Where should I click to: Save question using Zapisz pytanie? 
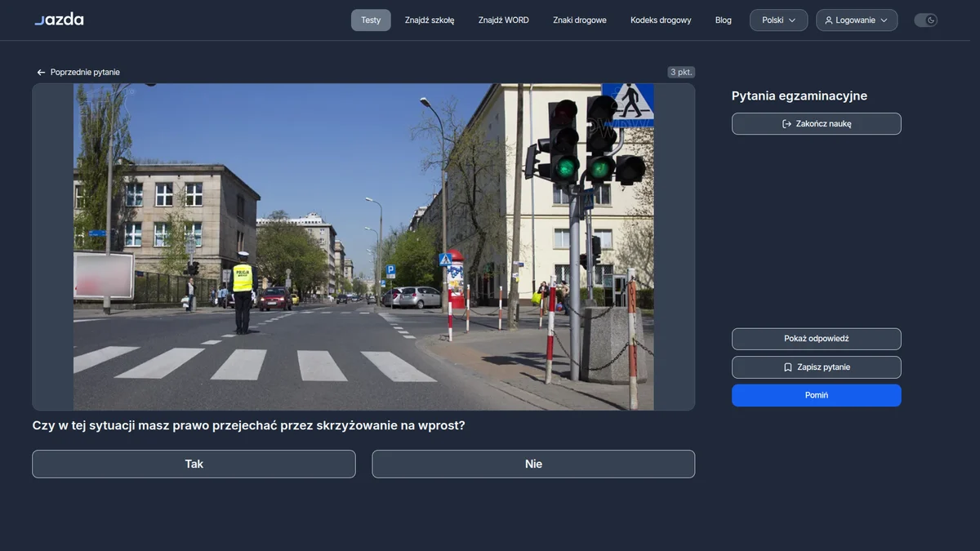(817, 367)
